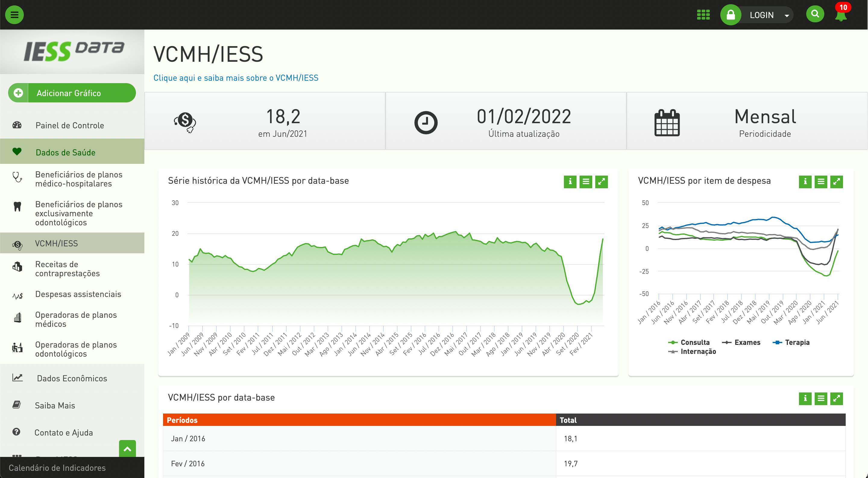This screenshot has height=478, width=868.
Task: Open Painel de Controle menu item
Action: (x=72, y=125)
